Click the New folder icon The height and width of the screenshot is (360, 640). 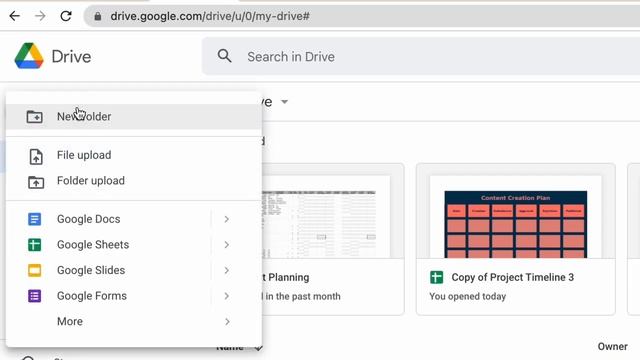pyautogui.click(x=35, y=117)
